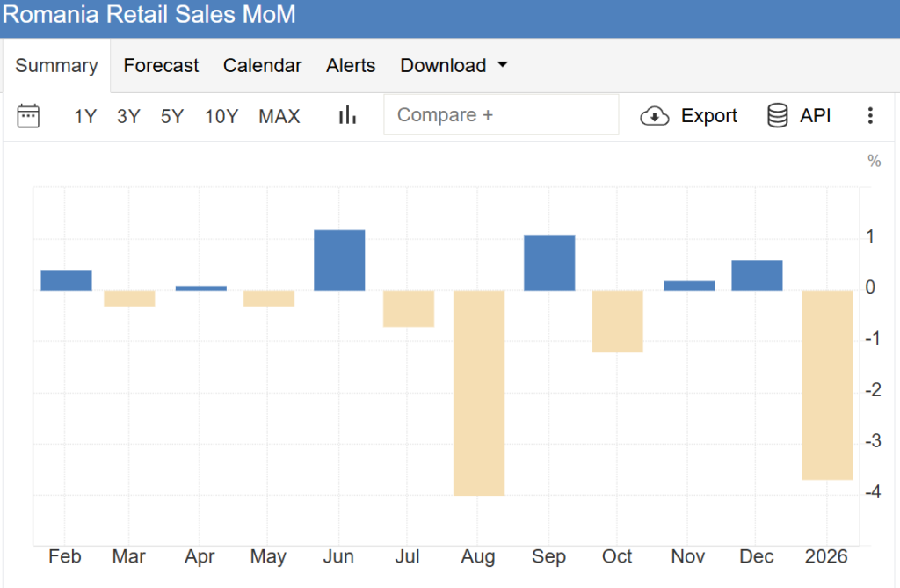900x588 pixels.
Task: Select the Alerts tab
Action: click(351, 66)
